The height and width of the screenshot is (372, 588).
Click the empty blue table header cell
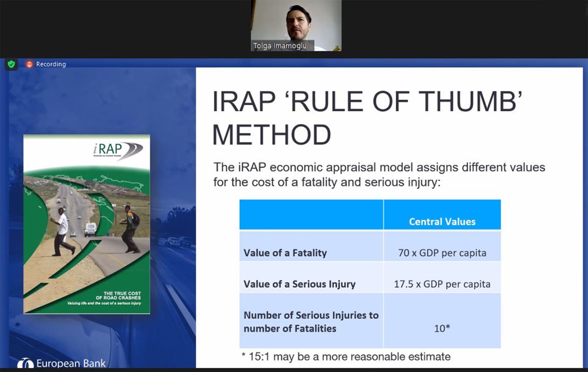[311, 215]
